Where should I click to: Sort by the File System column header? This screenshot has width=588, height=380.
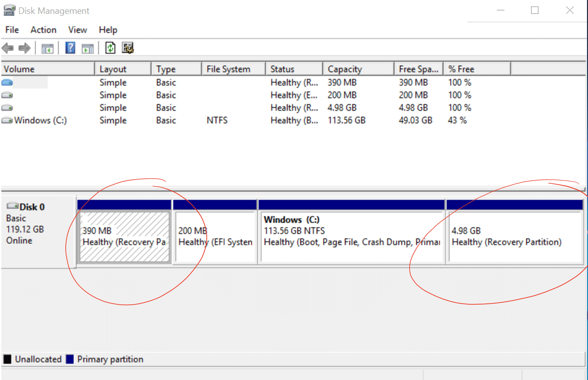coord(234,69)
